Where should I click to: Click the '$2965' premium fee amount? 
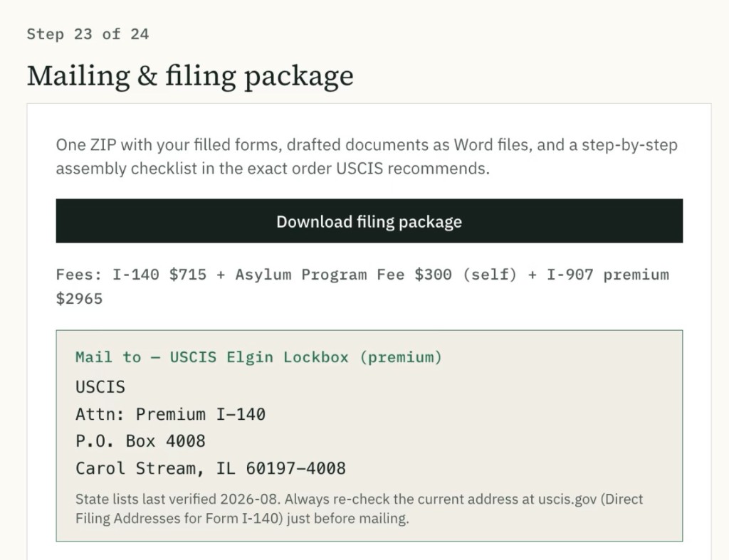[x=79, y=298]
